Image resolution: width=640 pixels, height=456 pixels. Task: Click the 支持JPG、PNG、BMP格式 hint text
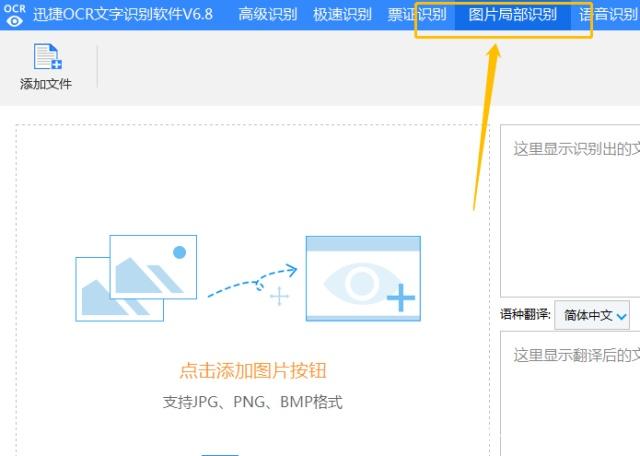point(253,402)
